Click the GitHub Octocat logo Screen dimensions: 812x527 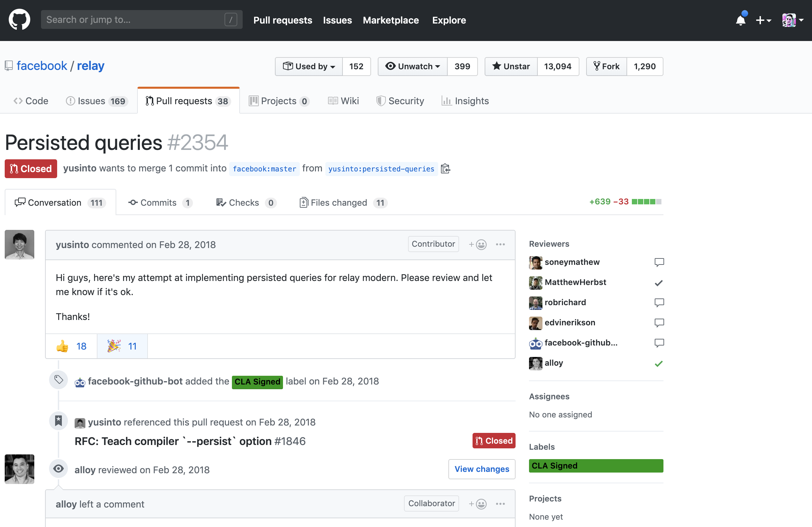[19, 20]
